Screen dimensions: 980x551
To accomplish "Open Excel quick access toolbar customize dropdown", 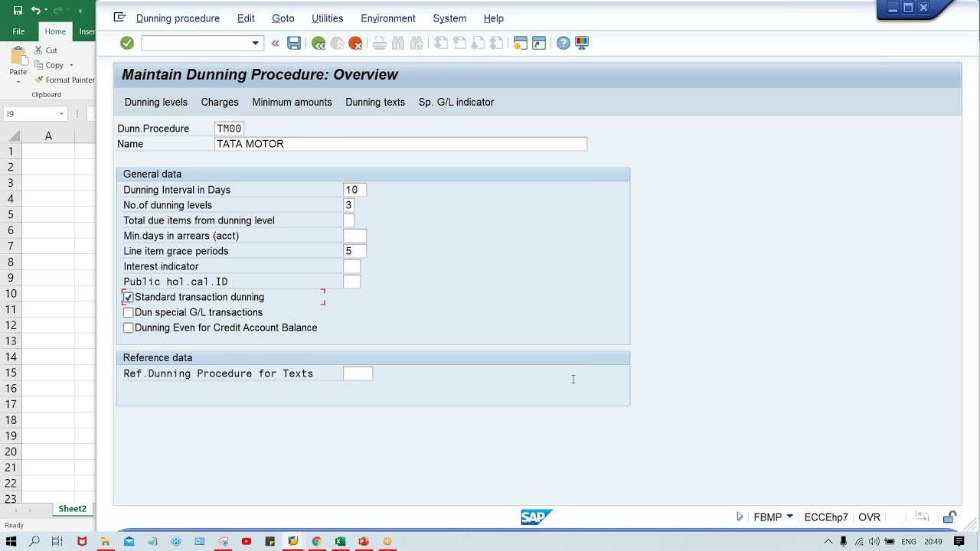I will coord(80,11).
